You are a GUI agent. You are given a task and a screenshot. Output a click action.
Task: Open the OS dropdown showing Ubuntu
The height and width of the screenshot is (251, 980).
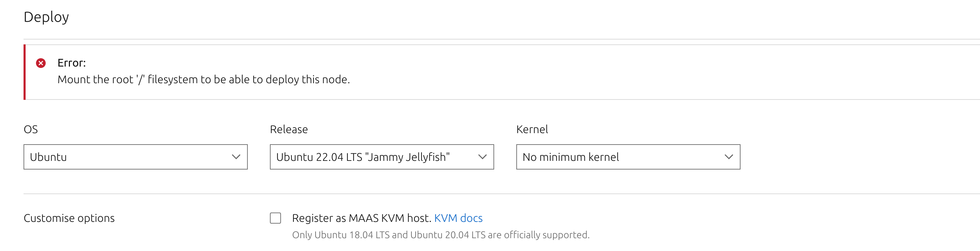(135, 157)
